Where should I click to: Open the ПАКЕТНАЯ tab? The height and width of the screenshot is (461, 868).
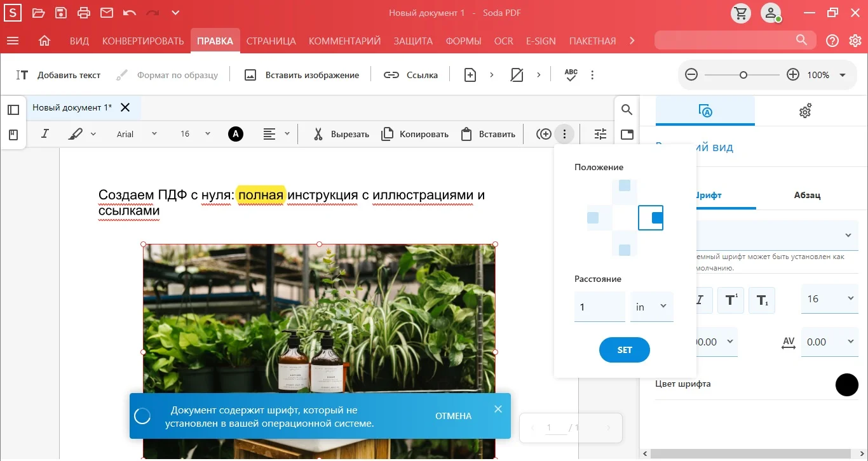592,41
